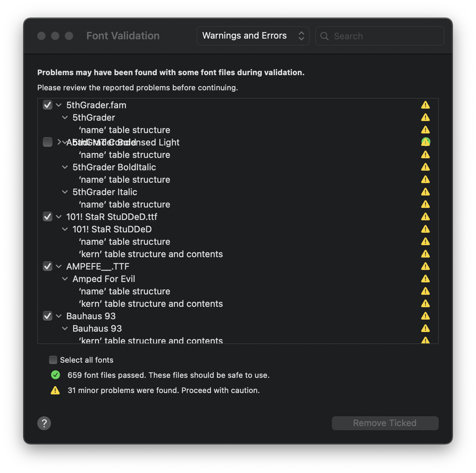Click warning icon for 101! StaR StuDDeD.ttf
476x473 pixels.
[425, 217]
